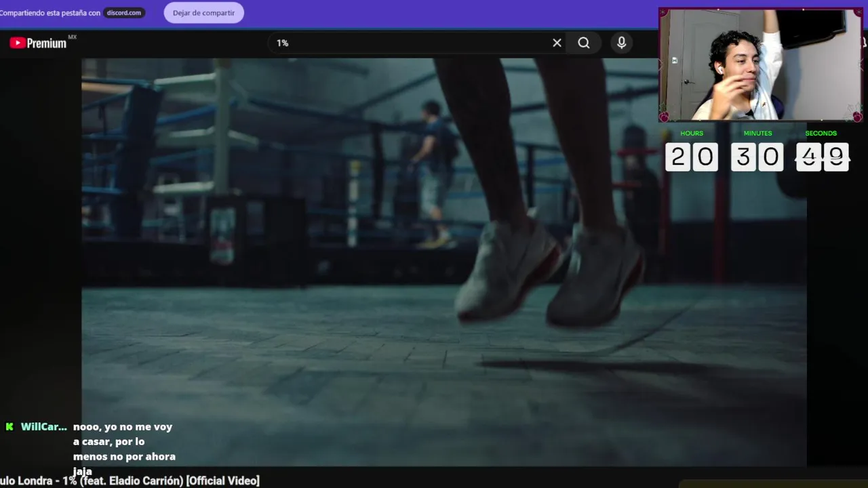Click the WillCar... chat username

tap(43, 427)
